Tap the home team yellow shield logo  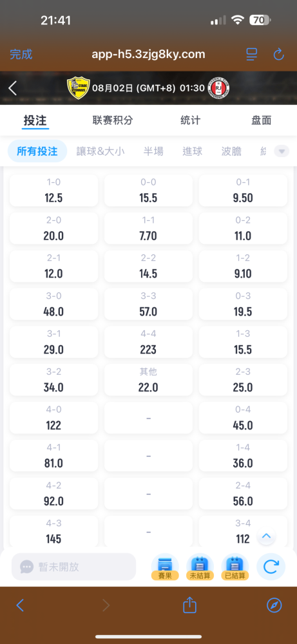pyautogui.click(x=78, y=88)
